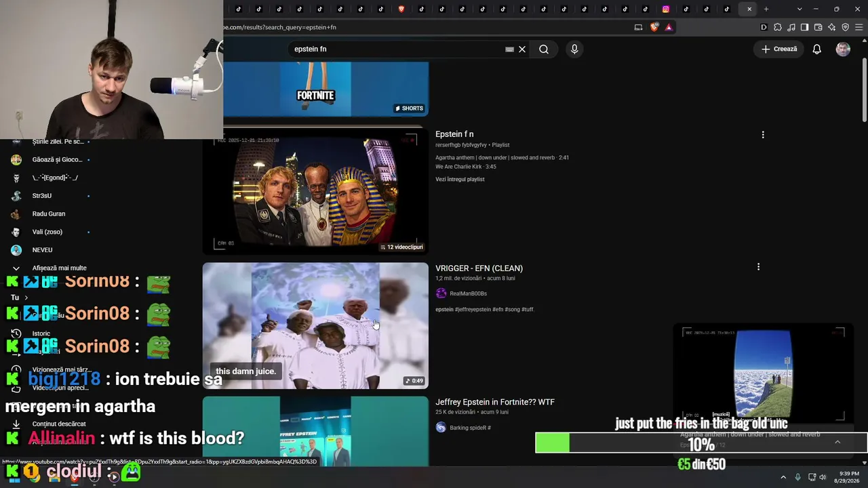Open the on-screen keyboard icon in search box

pyautogui.click(x=509, y=49)
